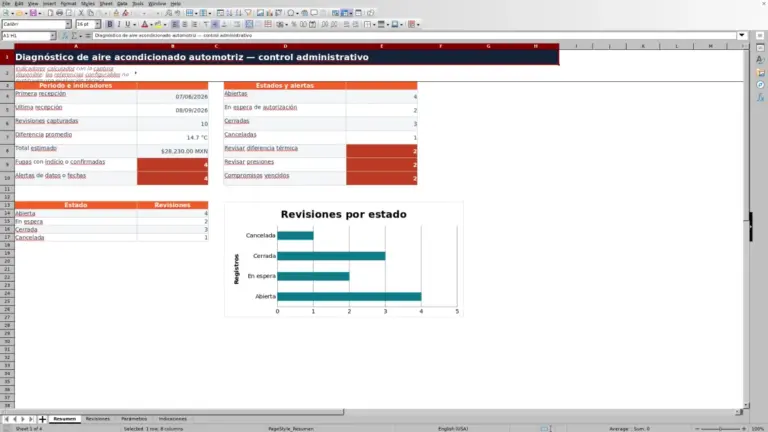Screen dimensions: 768x432
Task: Toggle Italic formatting
Action: [119, 24]
